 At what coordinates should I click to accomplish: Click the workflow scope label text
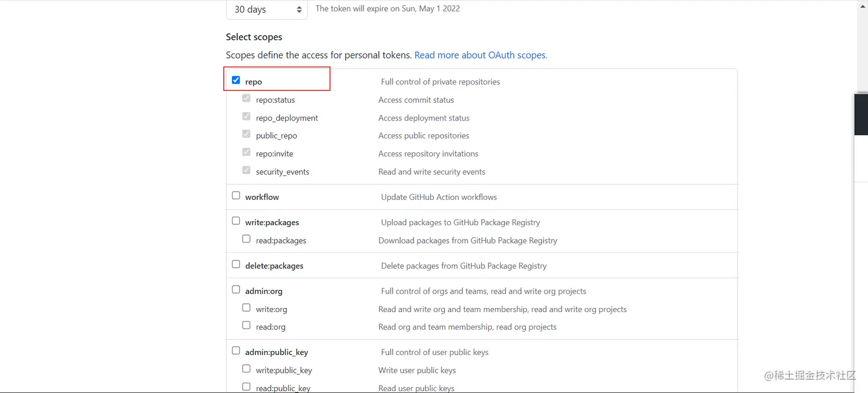(262, 197)
